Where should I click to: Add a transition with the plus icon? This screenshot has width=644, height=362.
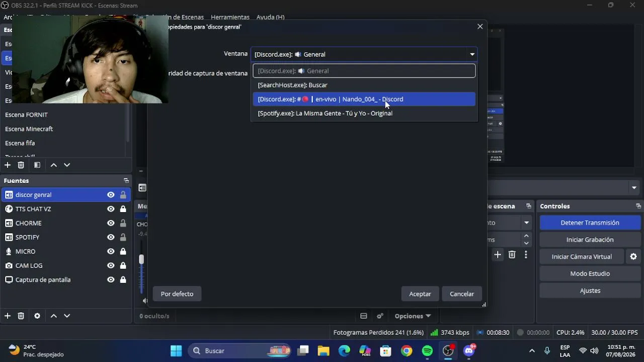(498, 255)
